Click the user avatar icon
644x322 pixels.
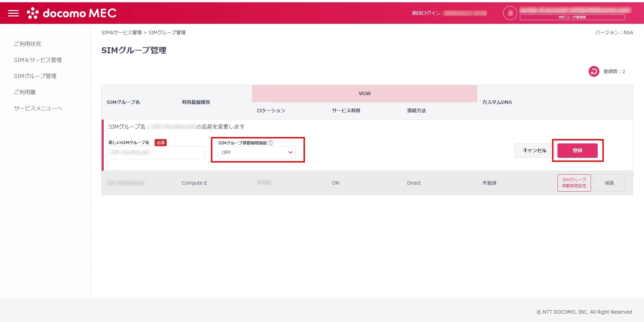(x=510, y=13)
